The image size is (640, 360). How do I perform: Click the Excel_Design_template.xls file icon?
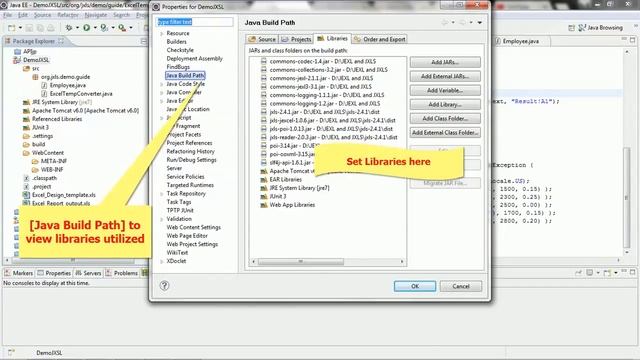pyautogui.click(x=27, y=195)
